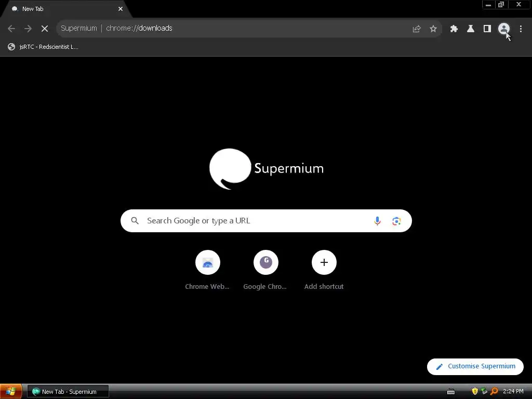The width and height of the screenshot is (532, 399).
Task: Click the network tray icon
Action: [485, 391]
